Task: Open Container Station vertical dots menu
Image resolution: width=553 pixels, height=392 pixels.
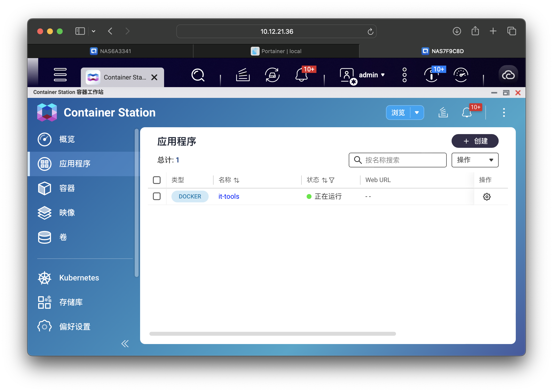Action: [504, 112]
